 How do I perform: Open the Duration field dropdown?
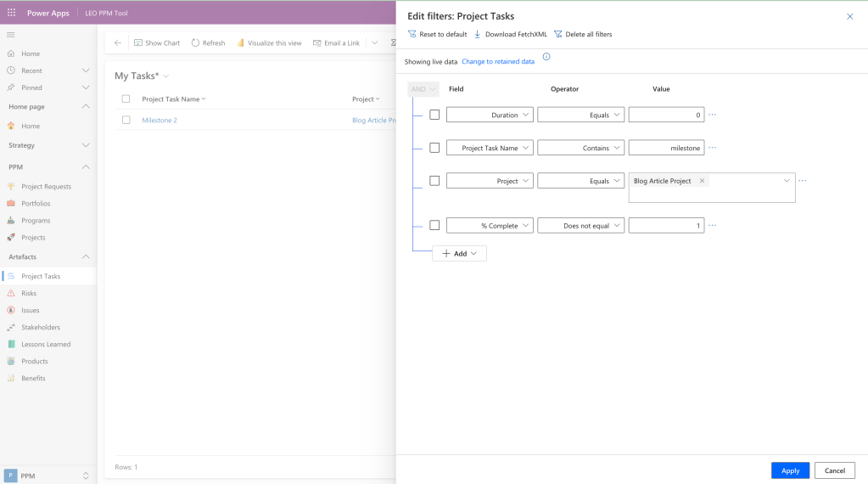490,115
